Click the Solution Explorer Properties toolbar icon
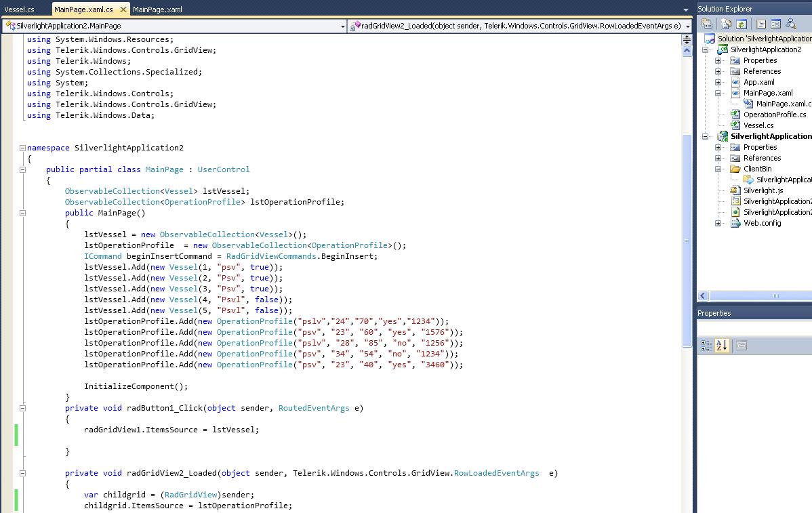 [707, 24]
